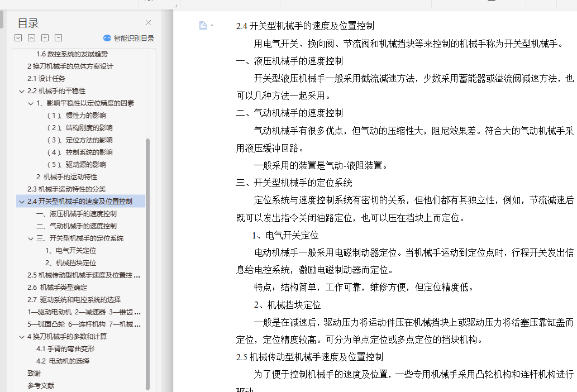Jump to 2.3 机械手运动特性的分类
577x392 pixels.
(66, 189)
